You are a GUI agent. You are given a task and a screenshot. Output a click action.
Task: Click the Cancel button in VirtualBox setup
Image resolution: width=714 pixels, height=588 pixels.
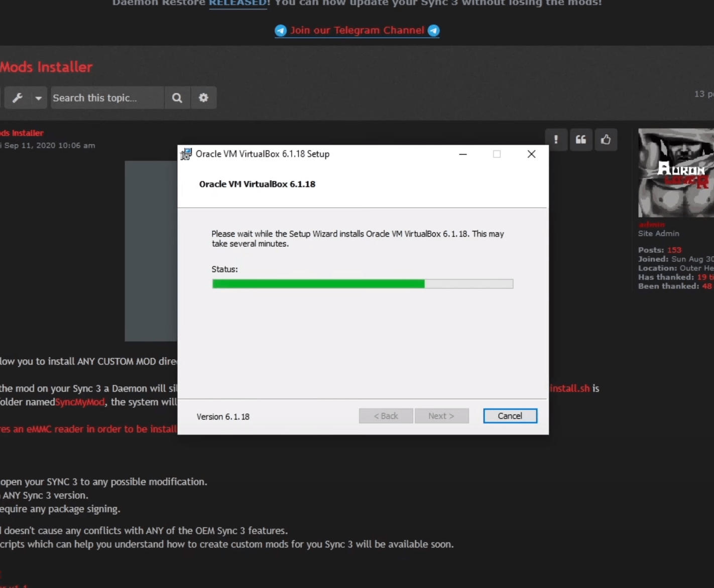510,416
